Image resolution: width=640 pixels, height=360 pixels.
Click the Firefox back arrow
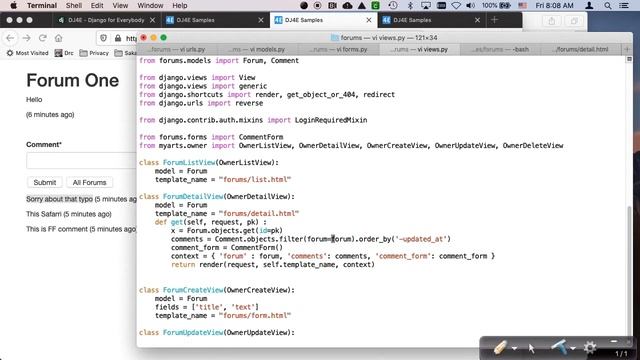coord(10,38)
